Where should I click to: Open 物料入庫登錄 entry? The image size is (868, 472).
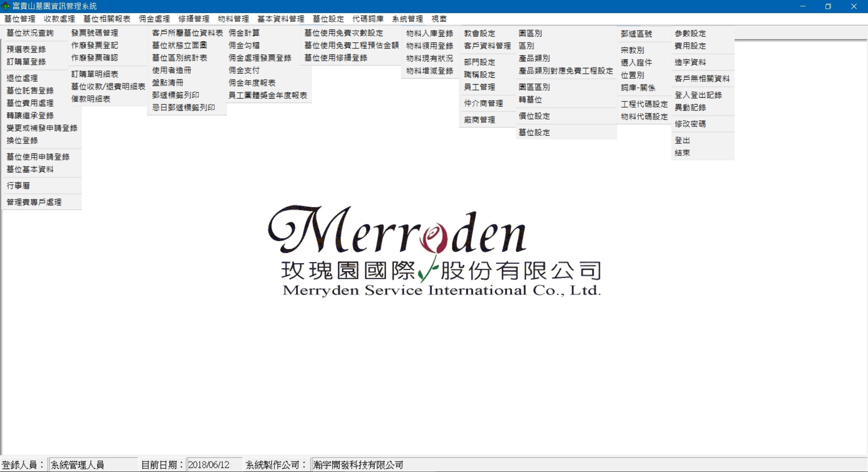click(x=429, y=33)
